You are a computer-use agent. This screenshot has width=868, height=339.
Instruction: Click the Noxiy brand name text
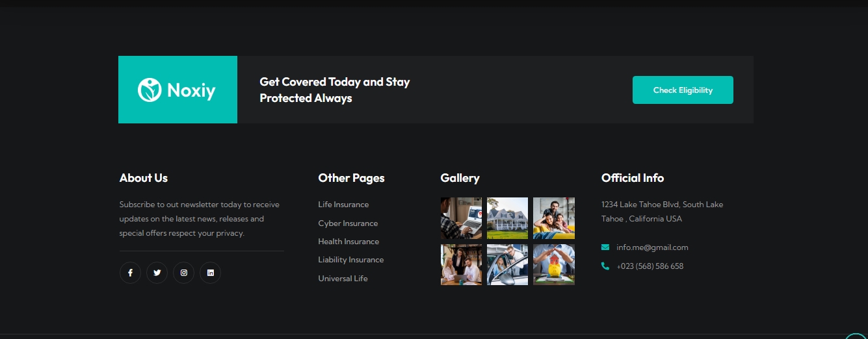click(191, 90)
